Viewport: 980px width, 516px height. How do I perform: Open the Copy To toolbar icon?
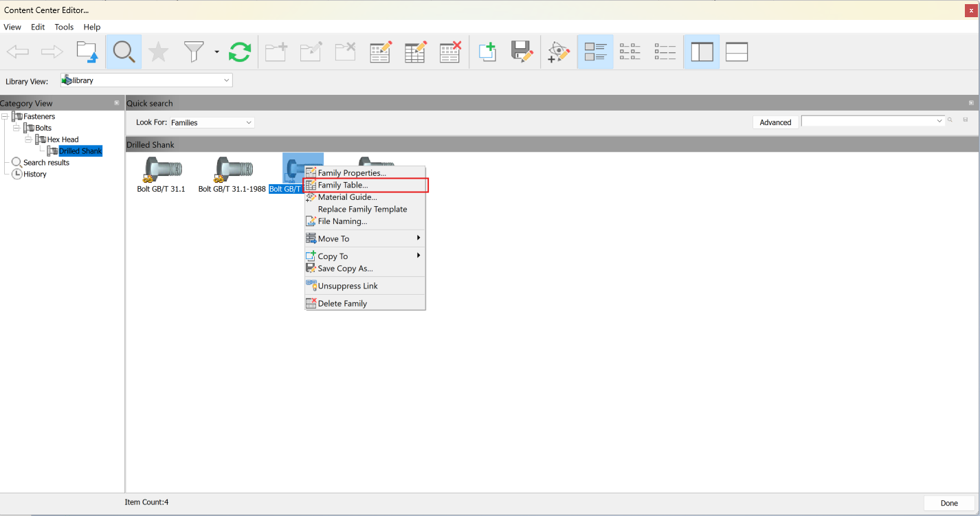[x=487, y=52]
